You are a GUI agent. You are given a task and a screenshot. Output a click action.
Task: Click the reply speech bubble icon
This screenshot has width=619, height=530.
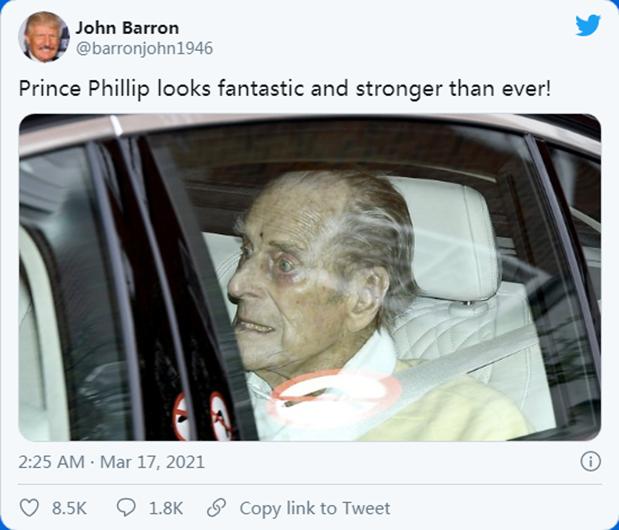tap(126, 508)
